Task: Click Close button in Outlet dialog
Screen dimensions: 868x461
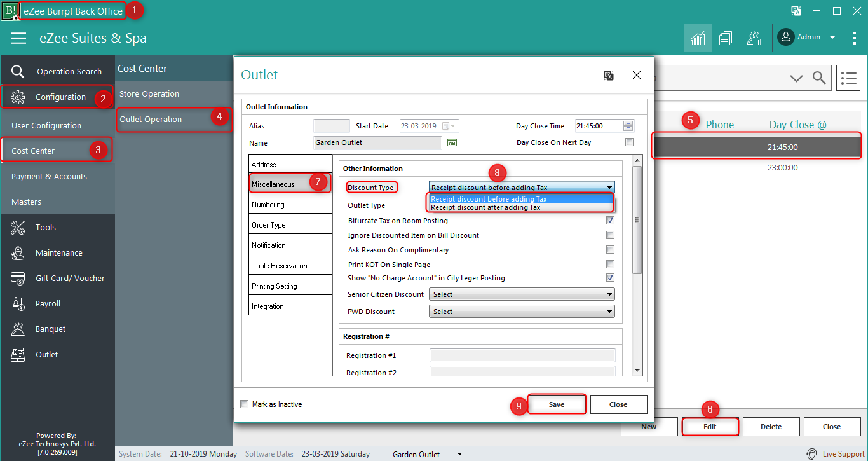Action: coord(618,404)
